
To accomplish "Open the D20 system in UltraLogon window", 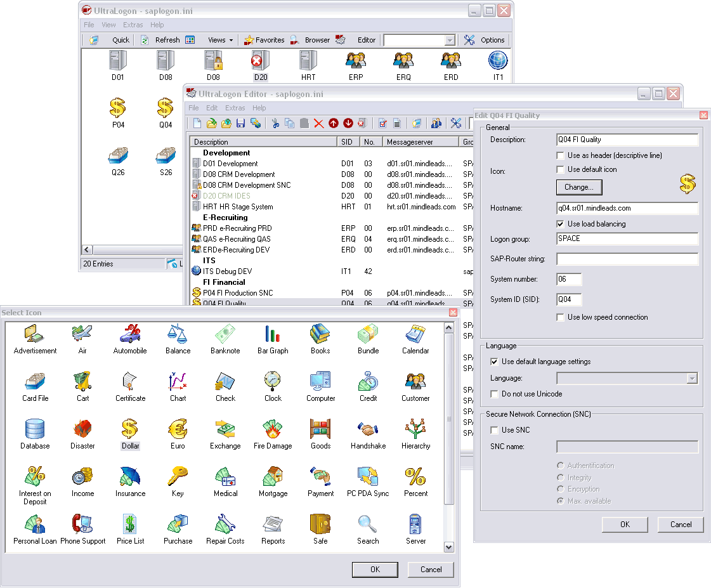I will point(260,66).
